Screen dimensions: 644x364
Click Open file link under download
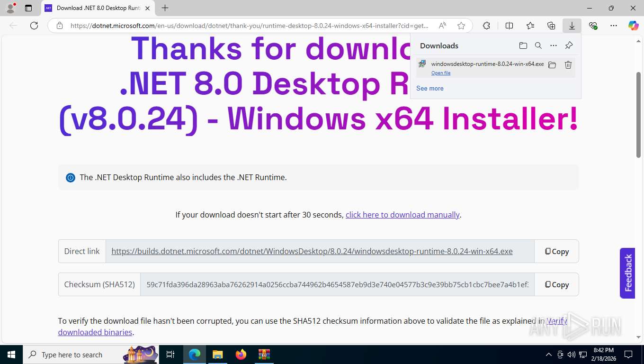click(441, 73)
